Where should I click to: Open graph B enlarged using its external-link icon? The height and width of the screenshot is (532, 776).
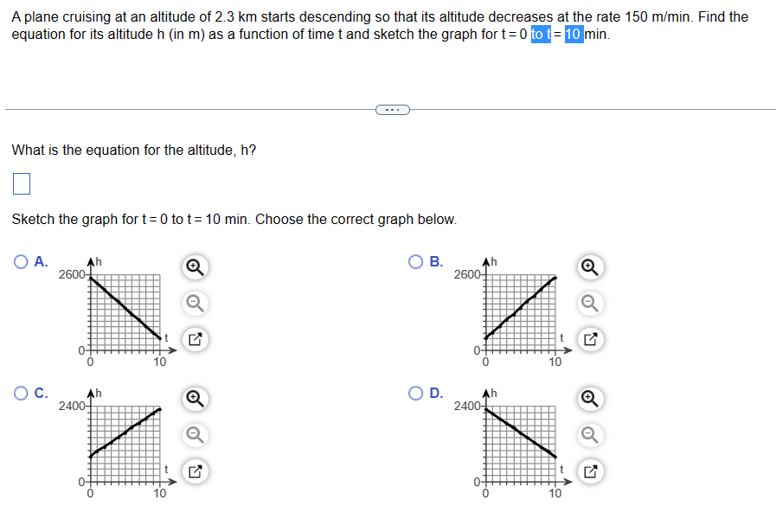(x=589, y=340)
